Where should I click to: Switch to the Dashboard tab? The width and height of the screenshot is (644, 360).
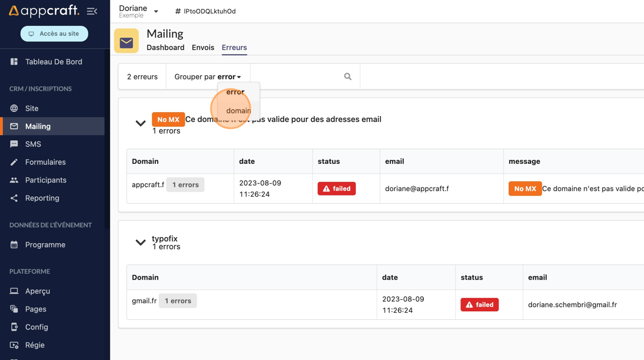[166, 48]
